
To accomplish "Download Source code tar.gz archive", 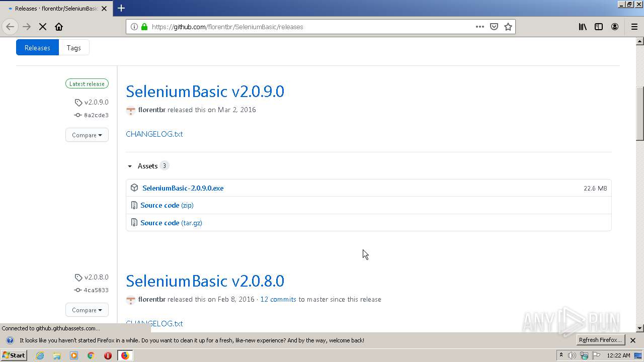I will 171,223.
